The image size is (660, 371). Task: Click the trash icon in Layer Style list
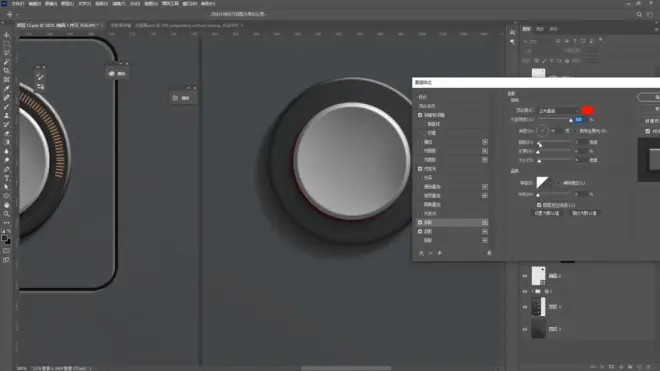click(x=489, y=253)
